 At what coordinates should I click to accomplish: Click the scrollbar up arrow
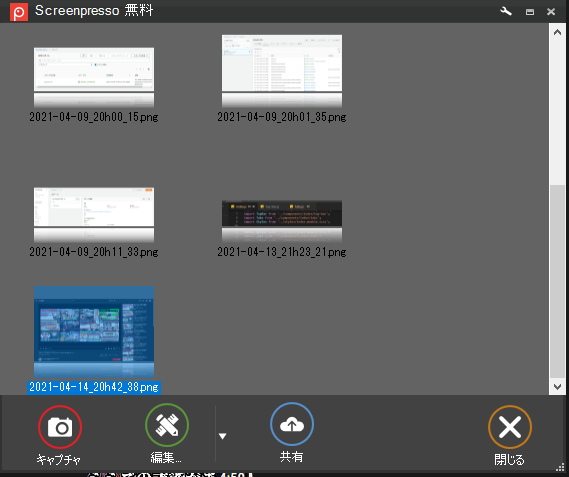tap(557, 32)
